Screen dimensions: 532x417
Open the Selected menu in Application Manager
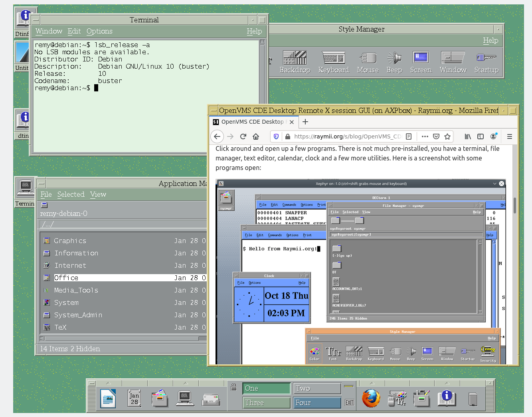pos(71,194)
